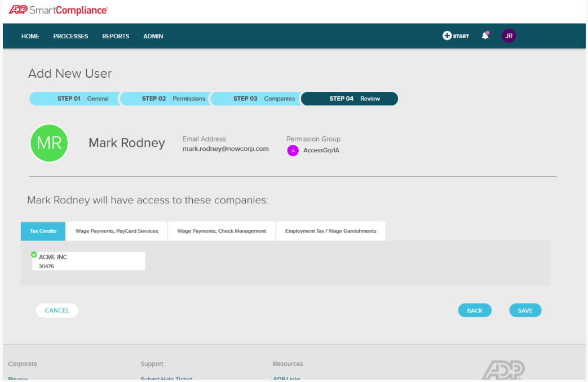Click the START plus icon
Viewport: 588px width, 382px height.
click(x=447, y=35)
